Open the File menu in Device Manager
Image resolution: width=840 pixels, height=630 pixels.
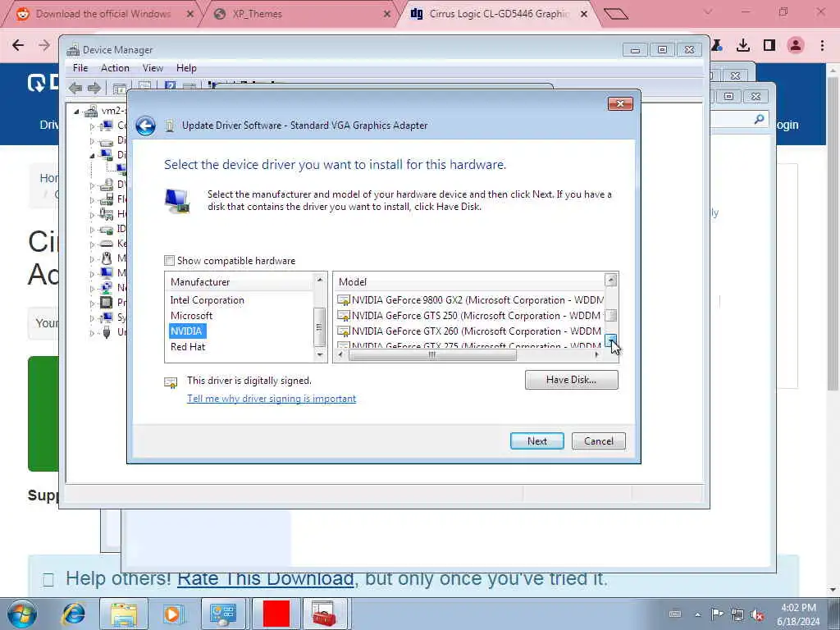(x=80, y=68)
